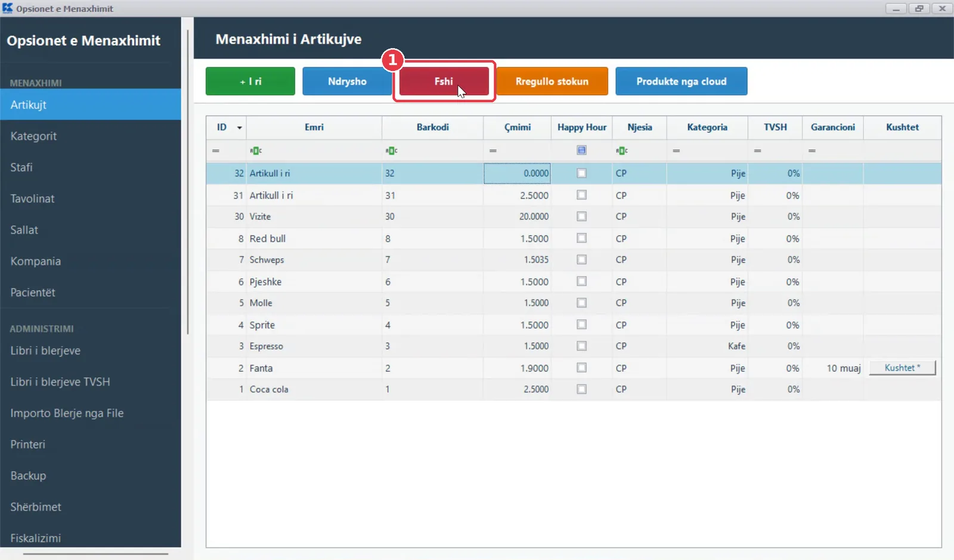The width and height of the screenshot is (954, 560).
Task: Click the Kategoria column equals filter icon
Action: pos(676,151)
